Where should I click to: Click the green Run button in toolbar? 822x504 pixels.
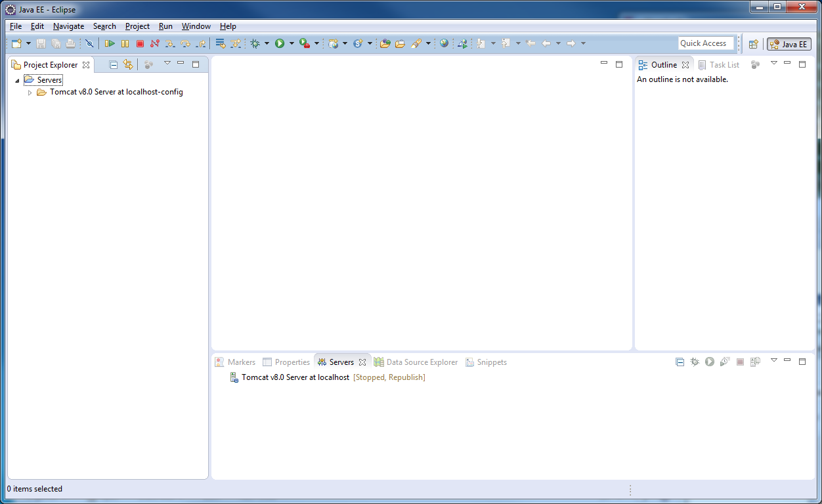tap(280, 43)
